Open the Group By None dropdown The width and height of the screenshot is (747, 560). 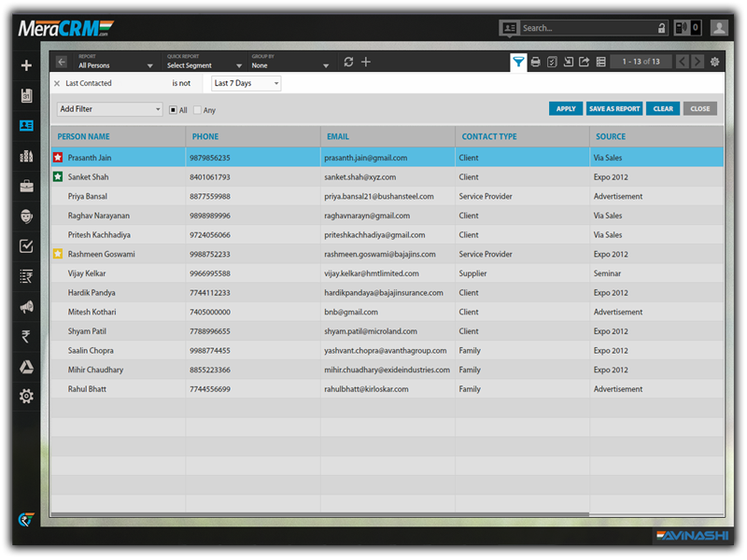point(290,62)
